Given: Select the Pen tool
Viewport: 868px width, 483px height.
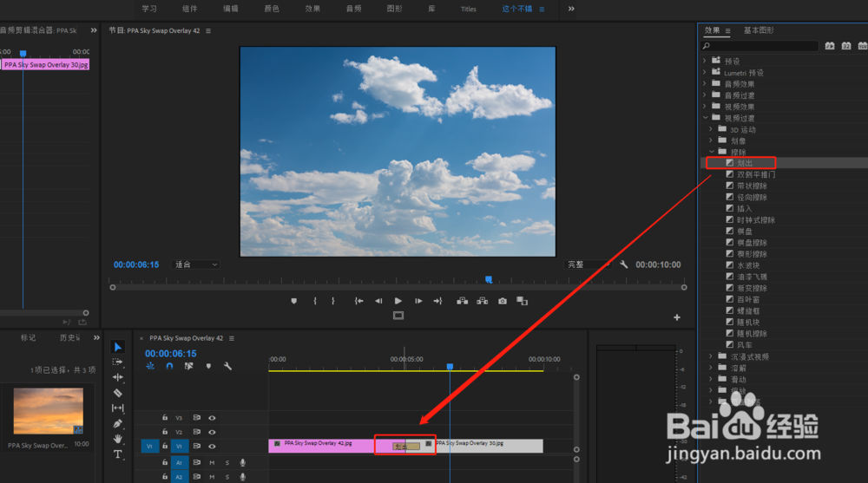Looking at the screenshot, I should point(117,424).
